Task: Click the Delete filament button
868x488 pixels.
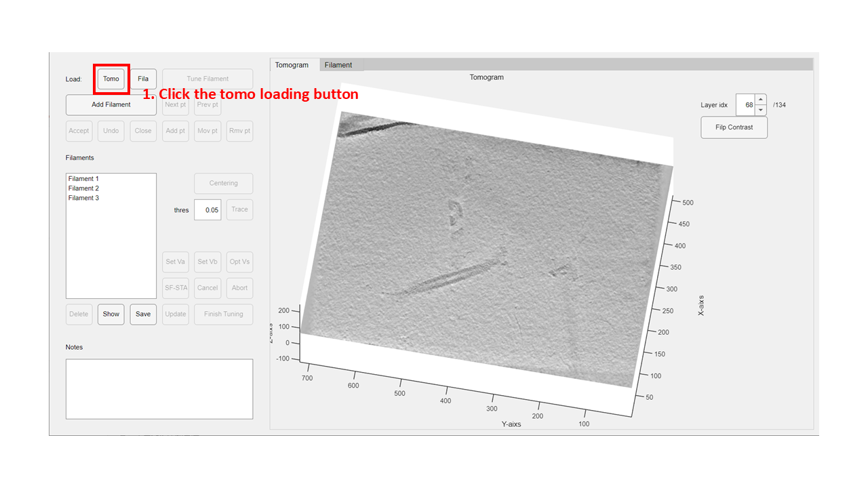Action: pyautogui.click(x=79, y=314)
